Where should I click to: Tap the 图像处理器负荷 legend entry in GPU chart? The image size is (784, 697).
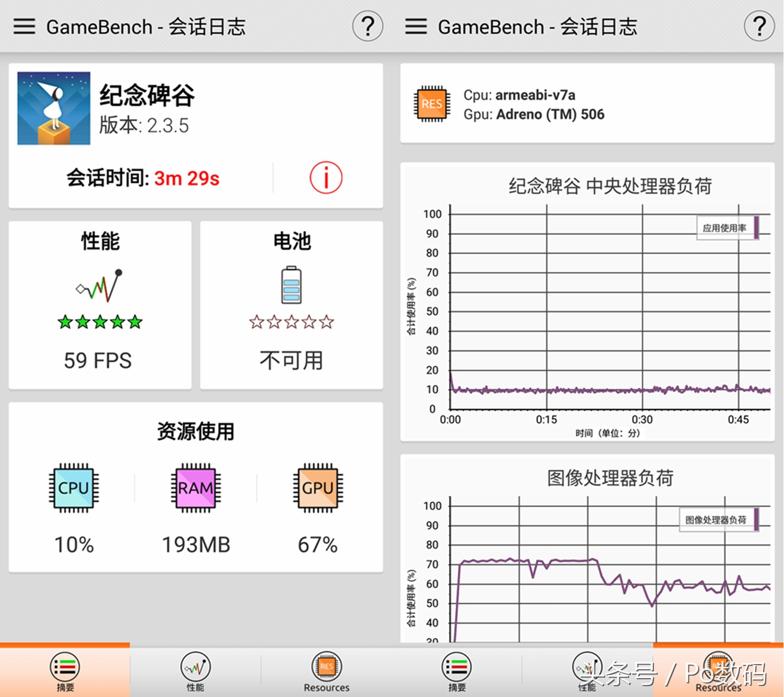[x=719, y=520]
